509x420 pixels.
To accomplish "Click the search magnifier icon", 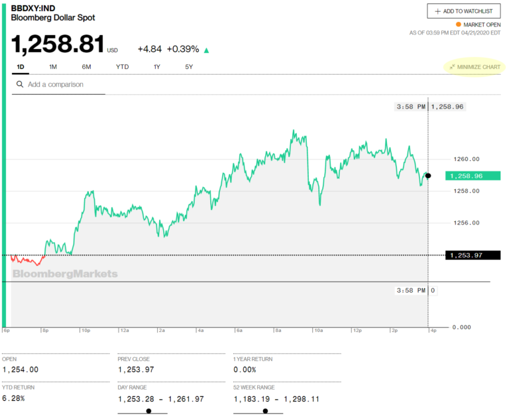I will (x=20, y=85).
